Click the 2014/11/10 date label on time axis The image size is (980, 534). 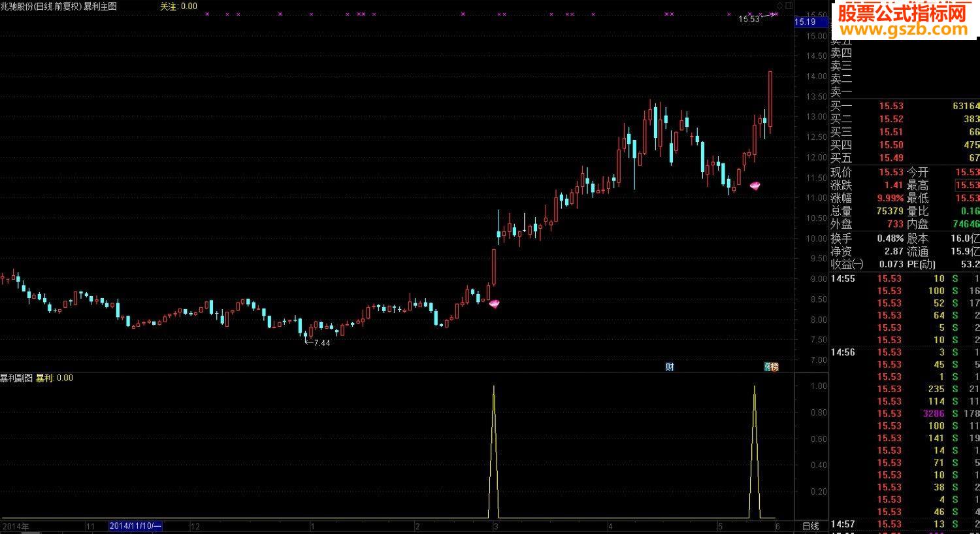[135, 526]
